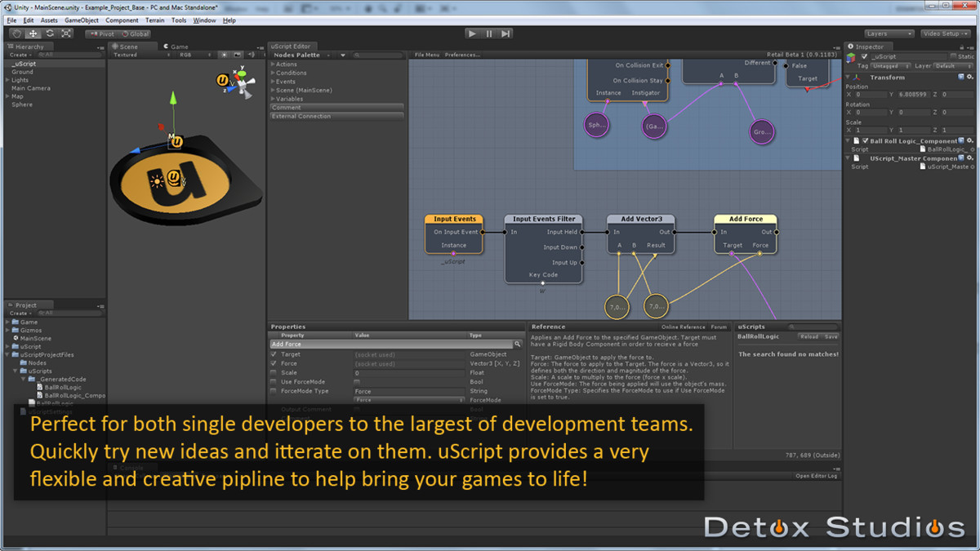980x551 pixels.
Task: Click the Comment button in Nodes Palette
Action: [336, 107]
